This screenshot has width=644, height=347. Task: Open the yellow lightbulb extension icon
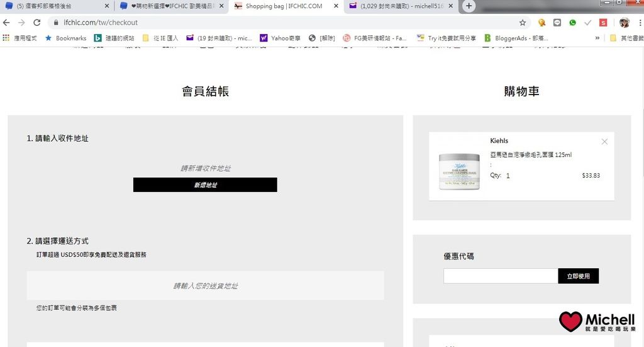(541, 23)
